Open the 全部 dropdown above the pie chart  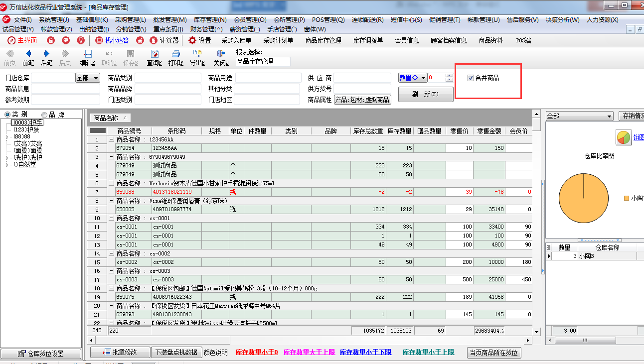[x=579, y=116]
